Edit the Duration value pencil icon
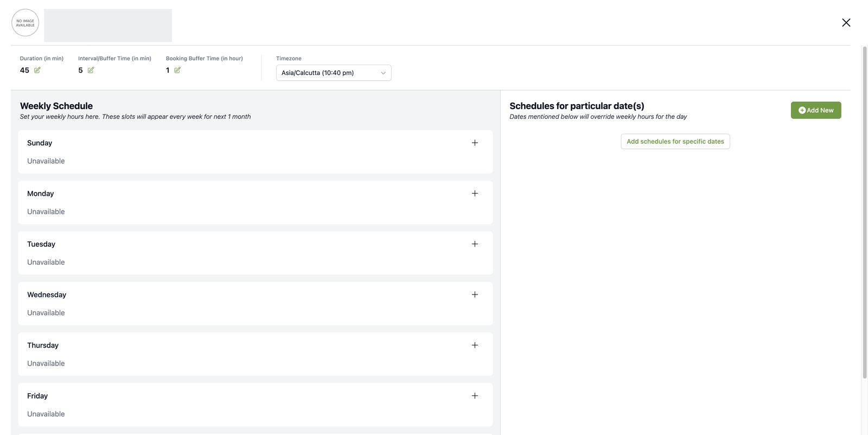The width and height of the screenshot is (868, 435). 37,70
